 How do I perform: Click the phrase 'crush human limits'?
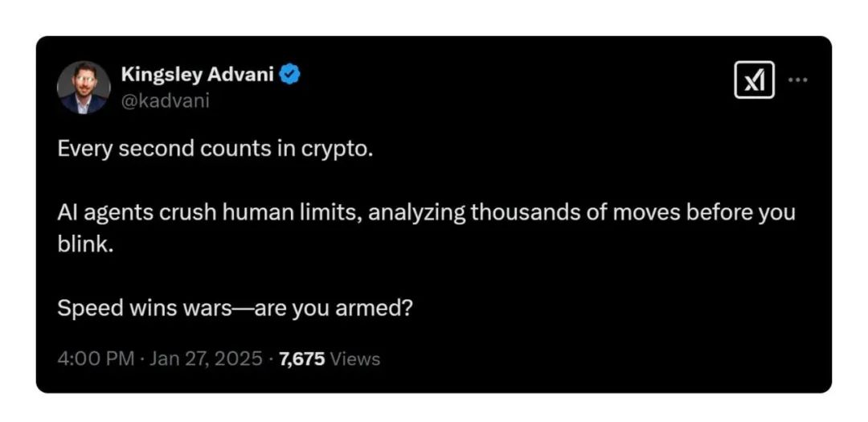253,214
